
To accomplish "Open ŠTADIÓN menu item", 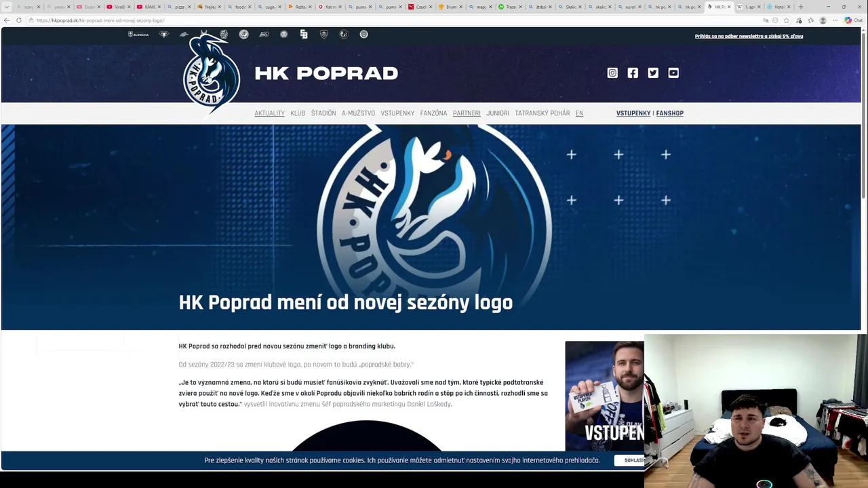I will (323, 113).
